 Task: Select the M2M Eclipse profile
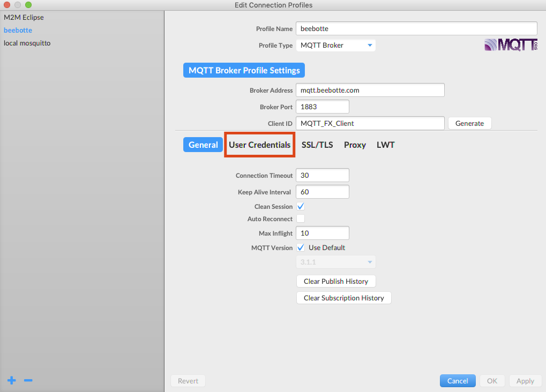click(x=24, y=17)
